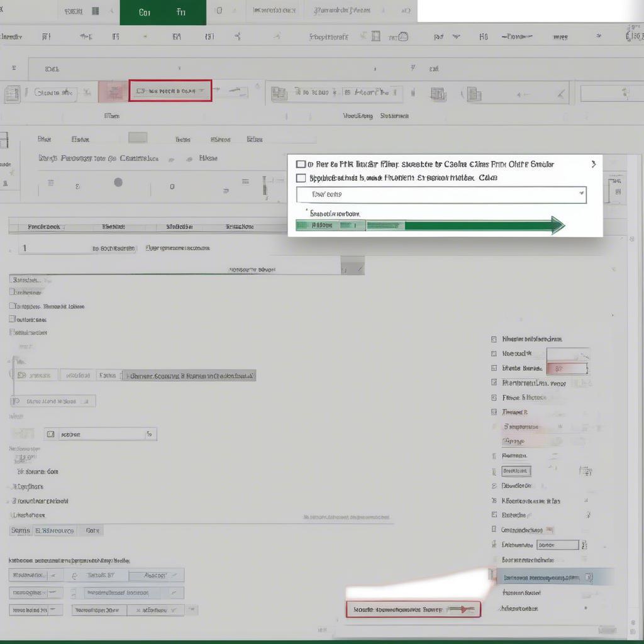Click the right panel text field with a spinner

(558, 545)
